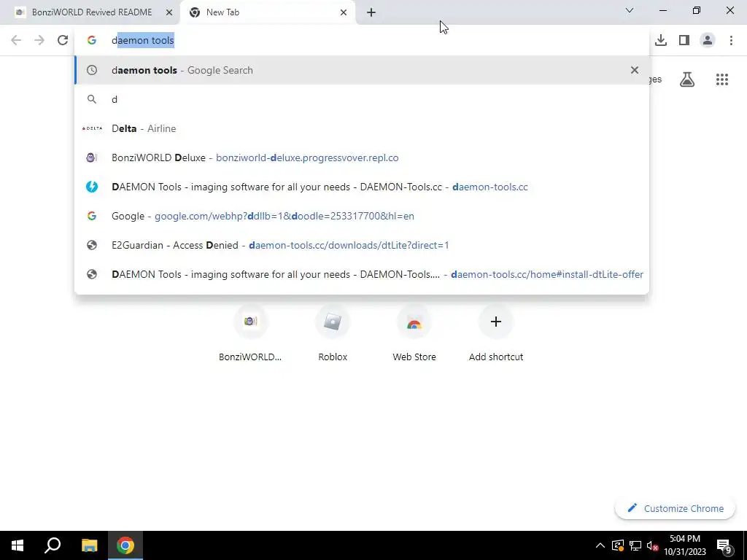This screenshot has height=560, width=747.
Task: Expand the tab search chevron
Action: click(630, 10)
